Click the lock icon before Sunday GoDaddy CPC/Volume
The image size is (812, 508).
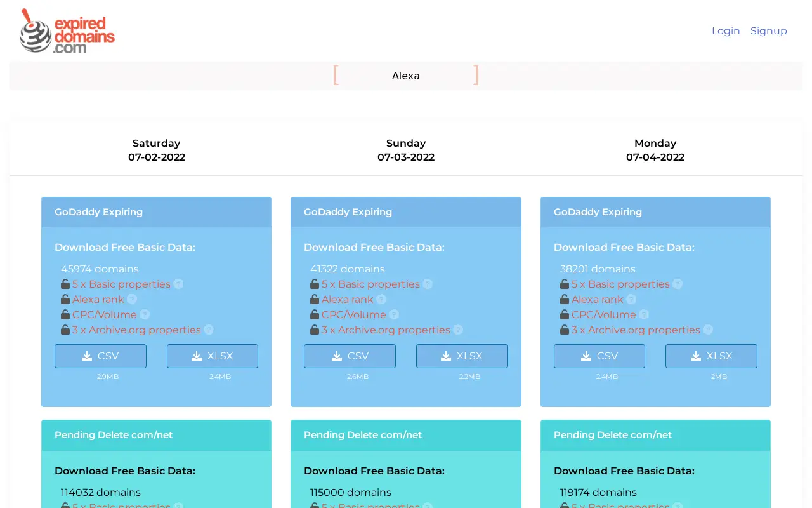(315, 314)
